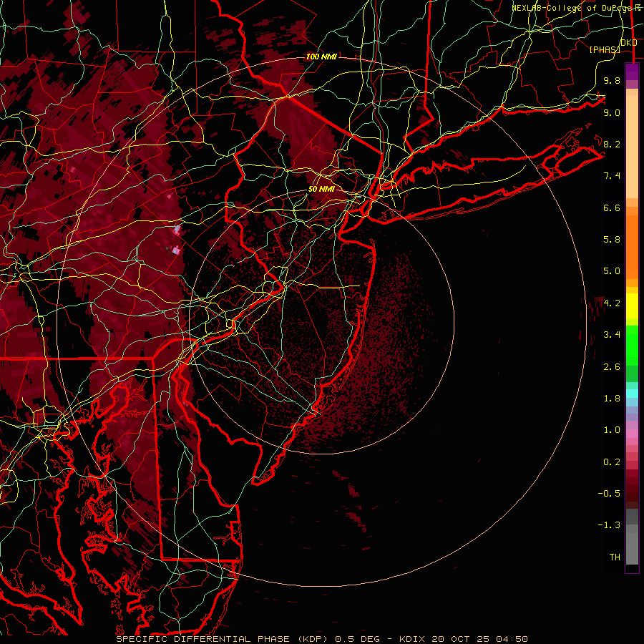This screenshot has width=644, height=644.
Task: Click the 6.6 value on the color scale
Action: tap(612, 208)
